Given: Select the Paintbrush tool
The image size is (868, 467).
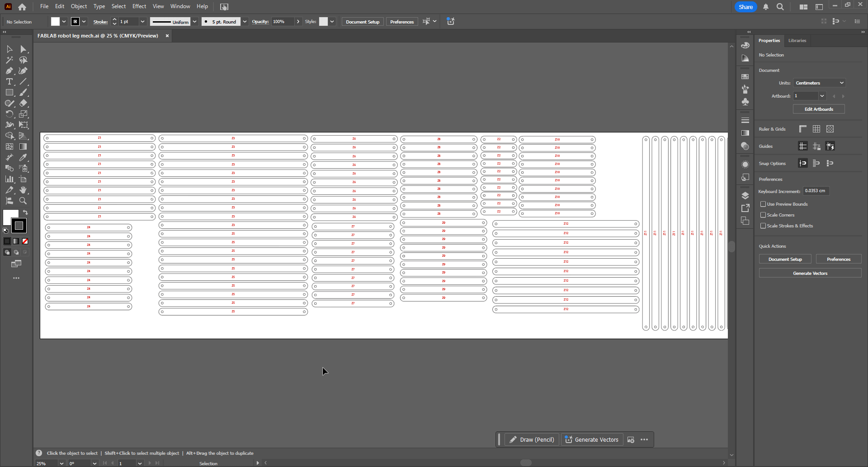Looking at the screenshot, I should click(24, 92).
